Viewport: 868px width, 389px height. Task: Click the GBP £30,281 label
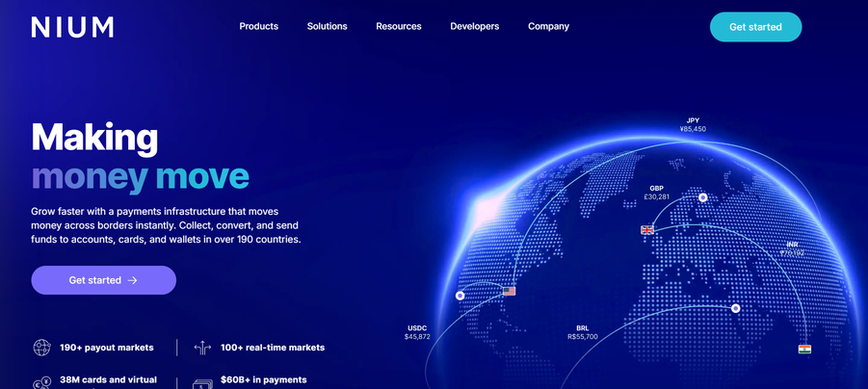tap(656, 193)
